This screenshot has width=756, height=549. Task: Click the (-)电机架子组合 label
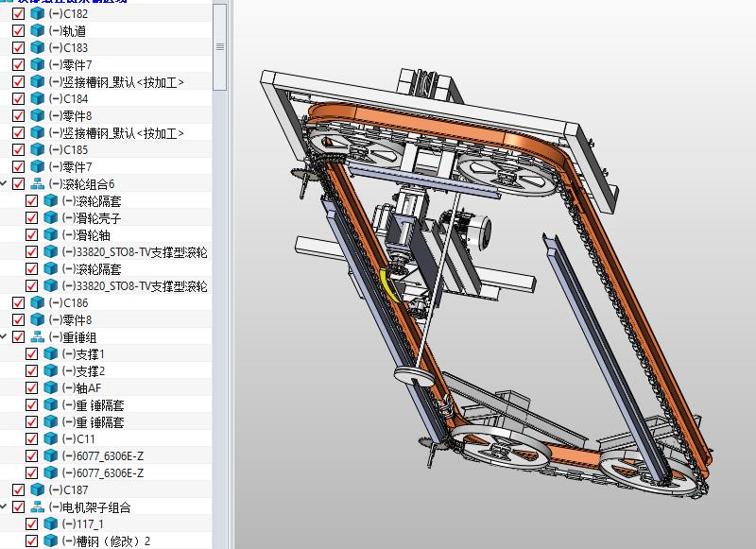[90, 507]
